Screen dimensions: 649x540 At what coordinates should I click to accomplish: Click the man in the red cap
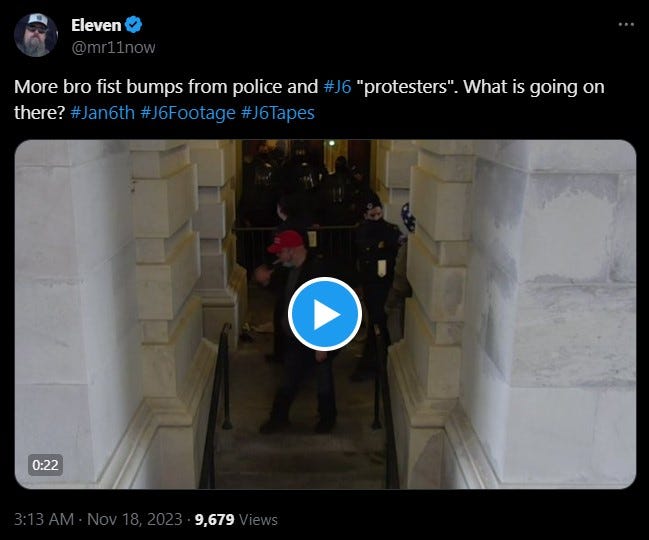tap(296, 327)
